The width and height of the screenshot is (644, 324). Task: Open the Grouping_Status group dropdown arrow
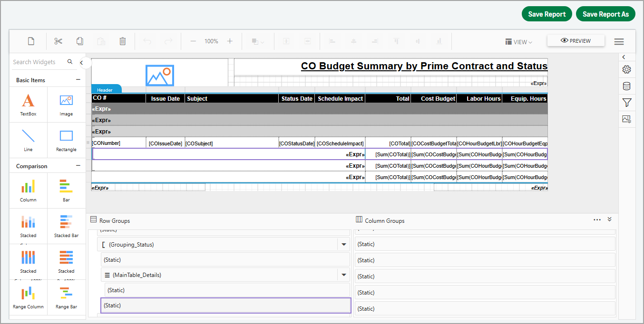point(343,245)
